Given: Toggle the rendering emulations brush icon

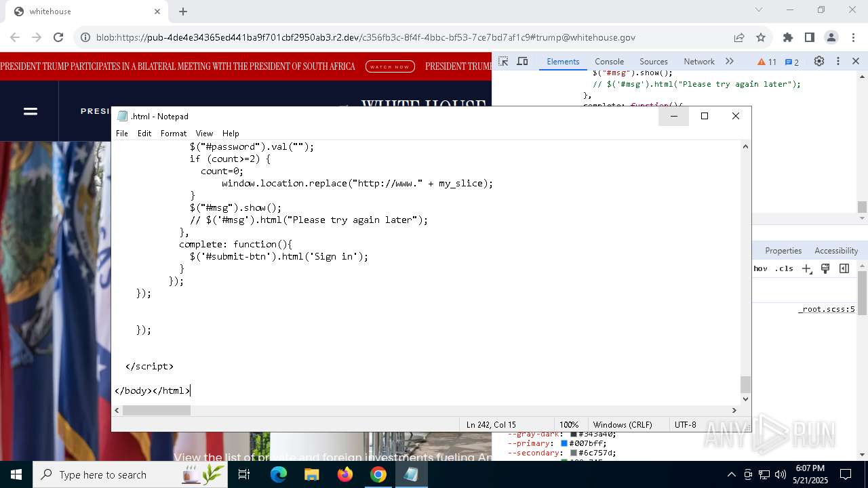Looking at the screenshot, I should [x=825, y=268].
